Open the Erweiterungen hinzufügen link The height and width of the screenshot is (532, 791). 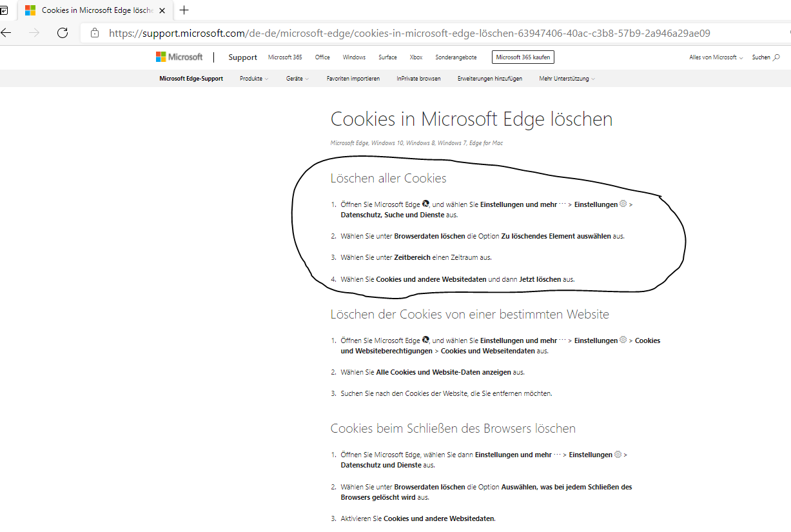(x=490, y=79)
